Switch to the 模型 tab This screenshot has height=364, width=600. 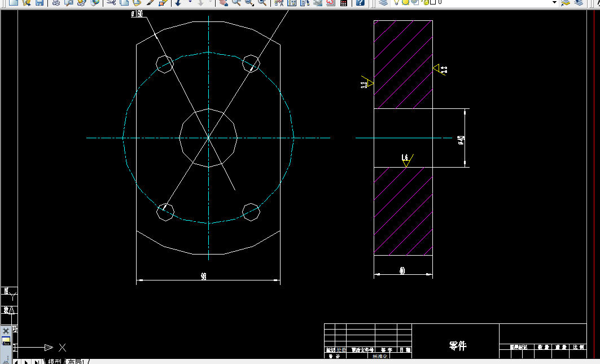(x=54, y=361)
